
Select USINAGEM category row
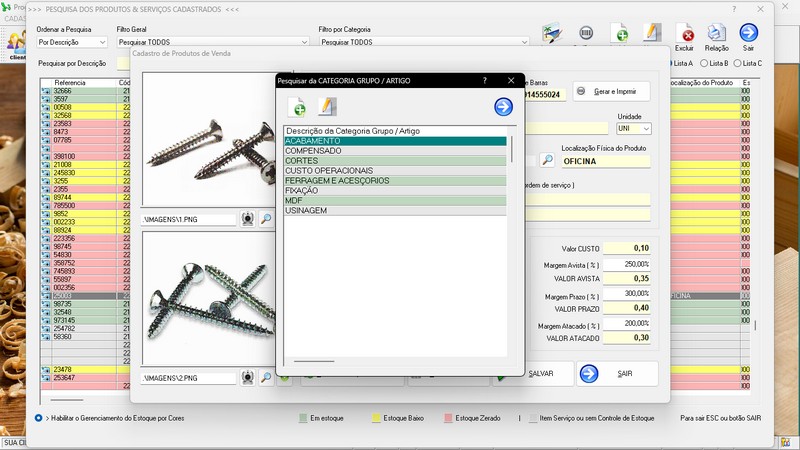pos(395,211)
